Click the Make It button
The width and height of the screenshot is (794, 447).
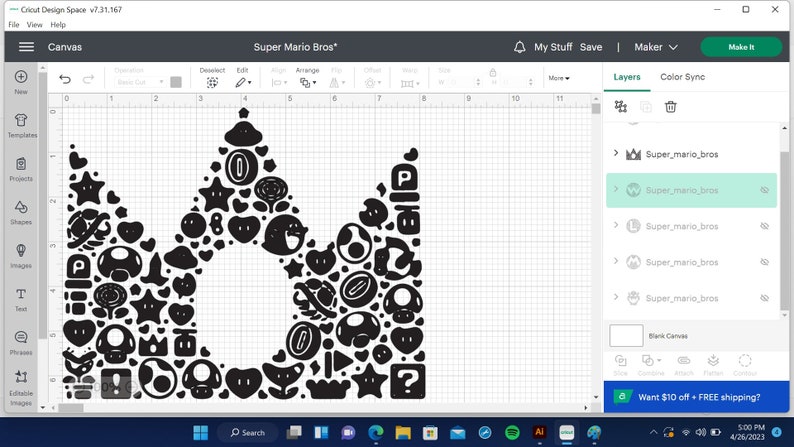741,47
